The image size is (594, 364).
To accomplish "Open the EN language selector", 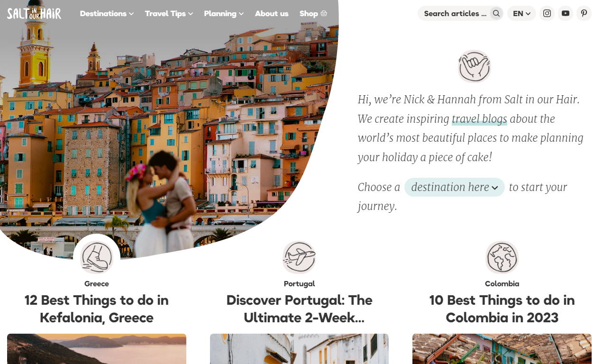I will click(x=521, y=13).
